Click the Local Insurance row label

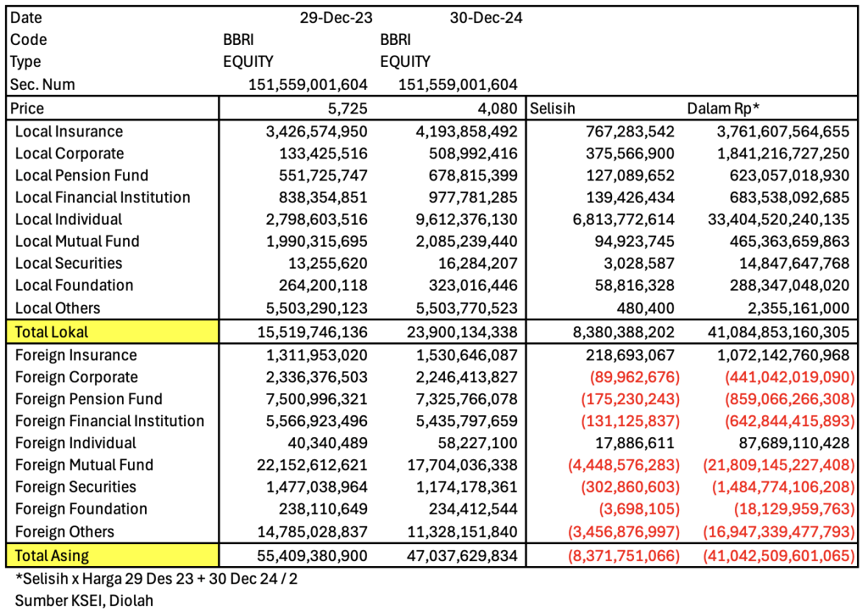pos(69,131)
